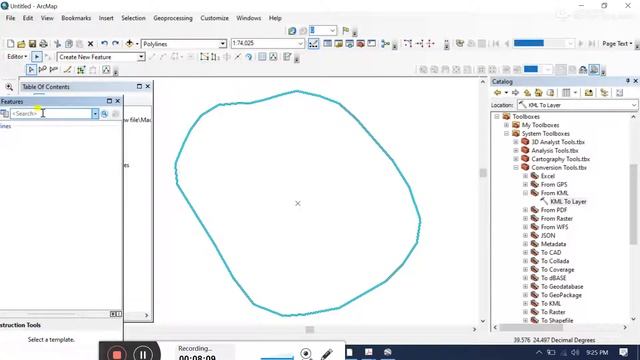Viewport: 640px width, 360px height.
Task: Open the Catalog Location dropdown
Action: click(x=633, y=105)
